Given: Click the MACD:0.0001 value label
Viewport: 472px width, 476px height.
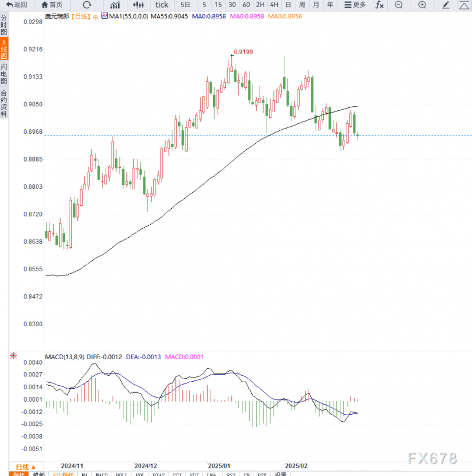Looking at the screenshot, I should 184,357.
